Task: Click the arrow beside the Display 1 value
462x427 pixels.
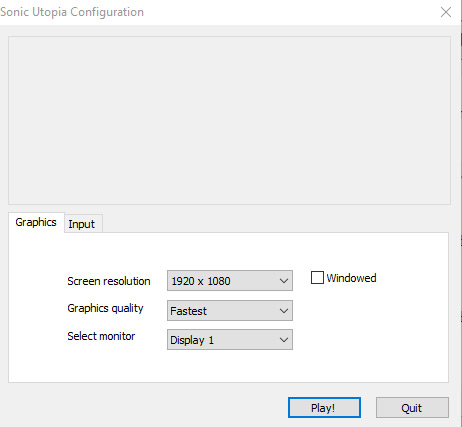Action: point(284,340)
